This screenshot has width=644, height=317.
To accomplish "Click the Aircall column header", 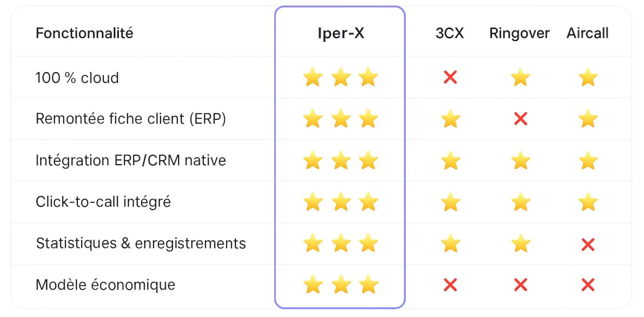I will 588,33.
